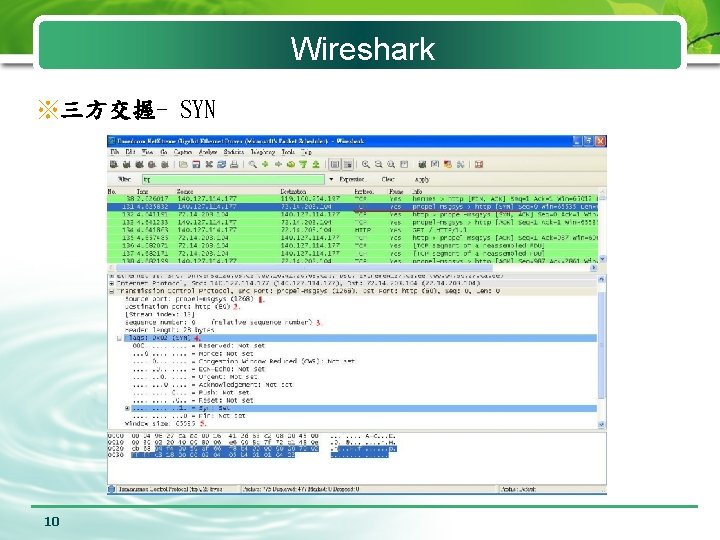720x540 pixels.
Task: Expand the highlighted Syn: Set flag node
Action: tap(127, 408)
